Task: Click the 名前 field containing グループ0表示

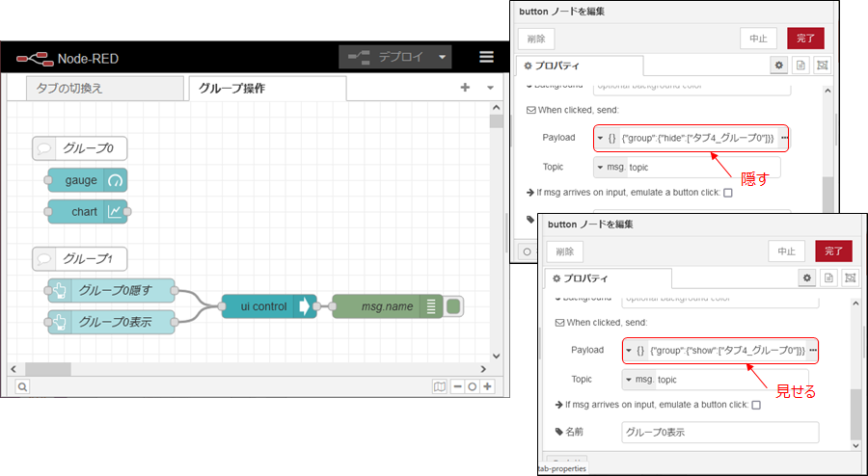Action: pos(719,433)
